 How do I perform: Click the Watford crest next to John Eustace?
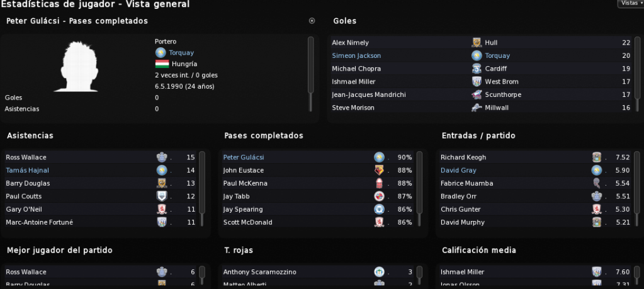379,170
